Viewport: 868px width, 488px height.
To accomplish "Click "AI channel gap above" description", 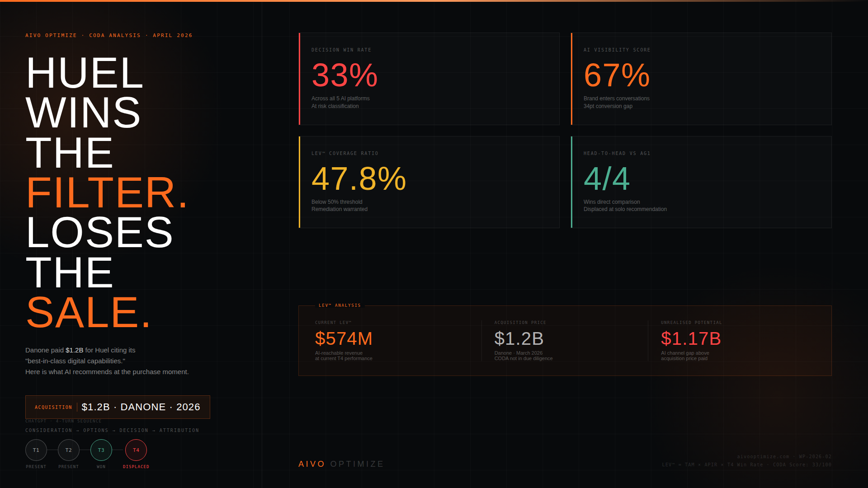I will point(685,353).
